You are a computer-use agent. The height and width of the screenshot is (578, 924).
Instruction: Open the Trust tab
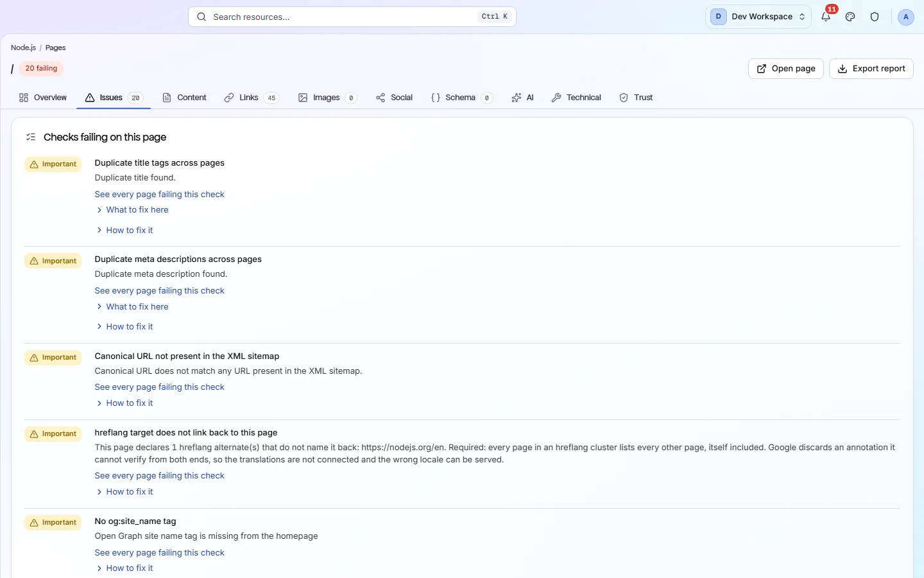pyautogui.click(x=636, y=98)
